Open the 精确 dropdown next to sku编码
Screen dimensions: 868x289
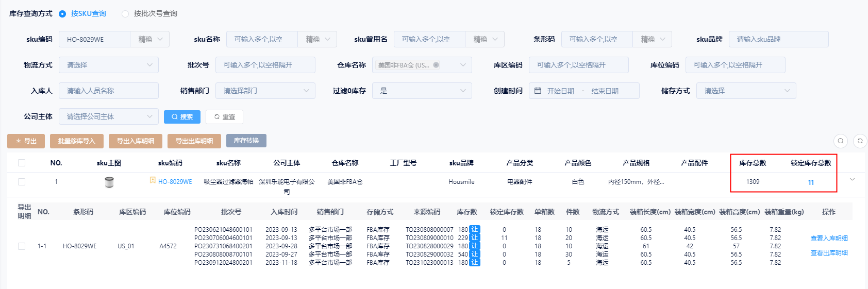(x=150, y=39)
